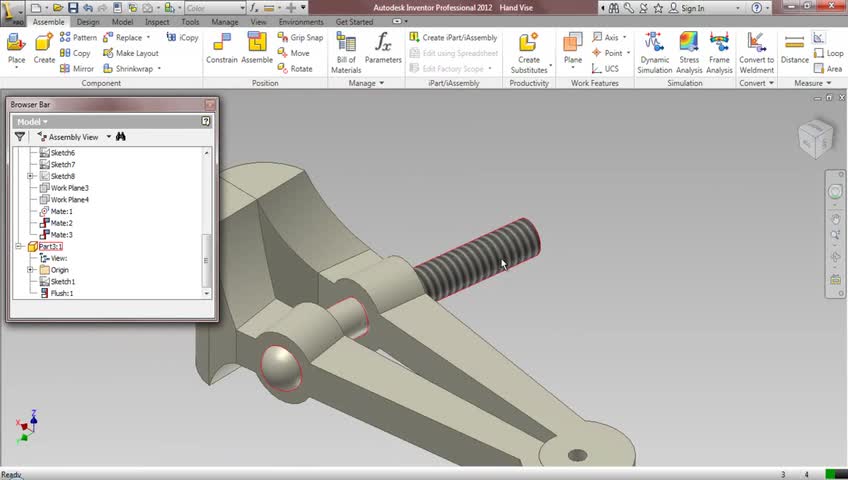The height and width of the screenshot is (480, 848).
Task: Activate the Constrain tool
Action: 222,49
